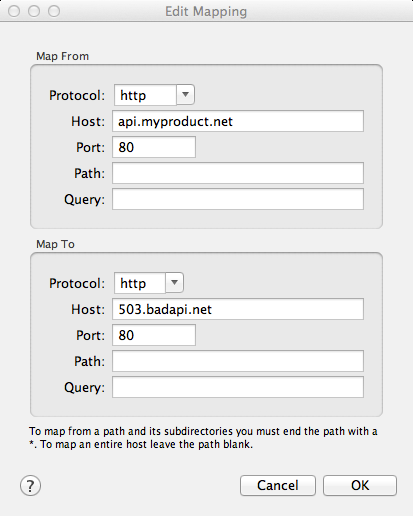Expand the Map From protocol dropdown arrow
The height and width of the screenshot is (516, 413).
(x=185, y=95)
